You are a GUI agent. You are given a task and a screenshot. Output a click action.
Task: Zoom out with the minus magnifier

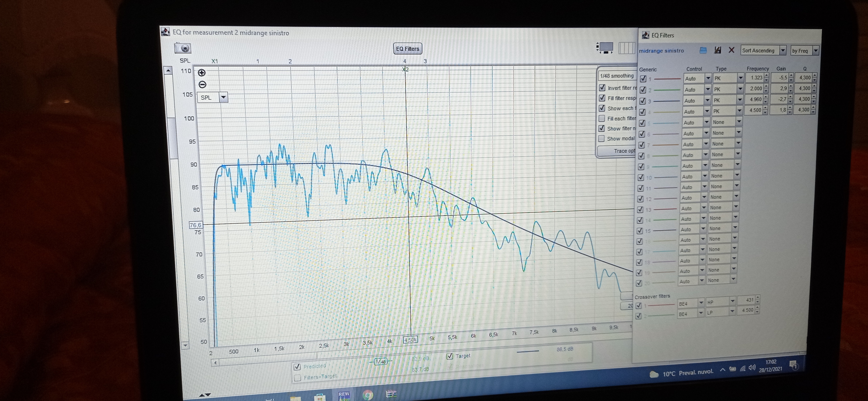(x=202, y=85)
